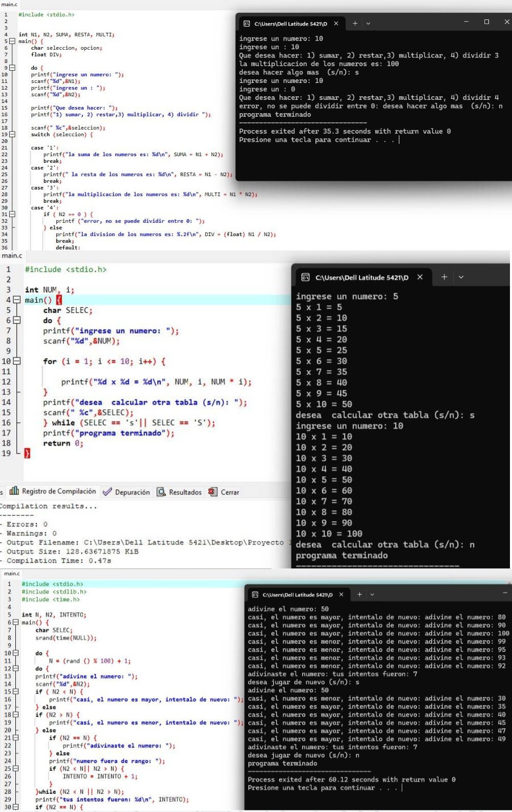Click the Cerrar icon in compiler panel
The height and width of the screenshot is (812, 512).
(212, 492)
